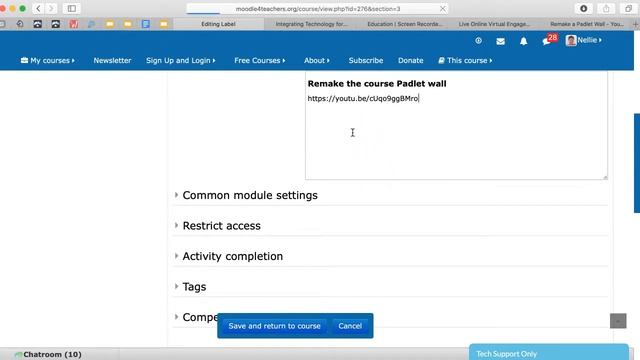This screenshot has width=640, height=360.
Task: Open the Donate menu link
Action: [x=411, y=60]
